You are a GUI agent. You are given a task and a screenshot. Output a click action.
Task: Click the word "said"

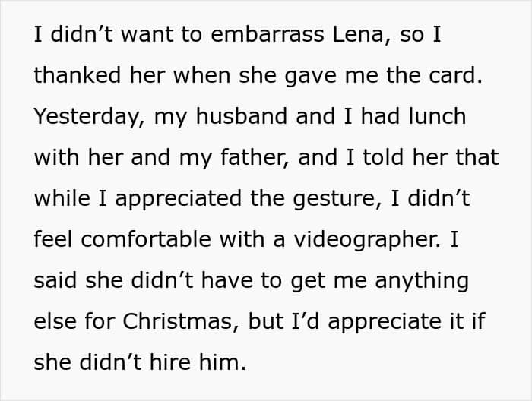pos(56,281)
